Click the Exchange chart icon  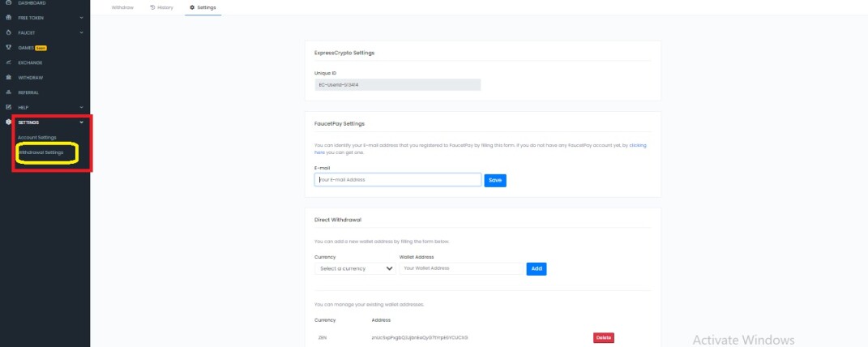click(x=8, y=62)
